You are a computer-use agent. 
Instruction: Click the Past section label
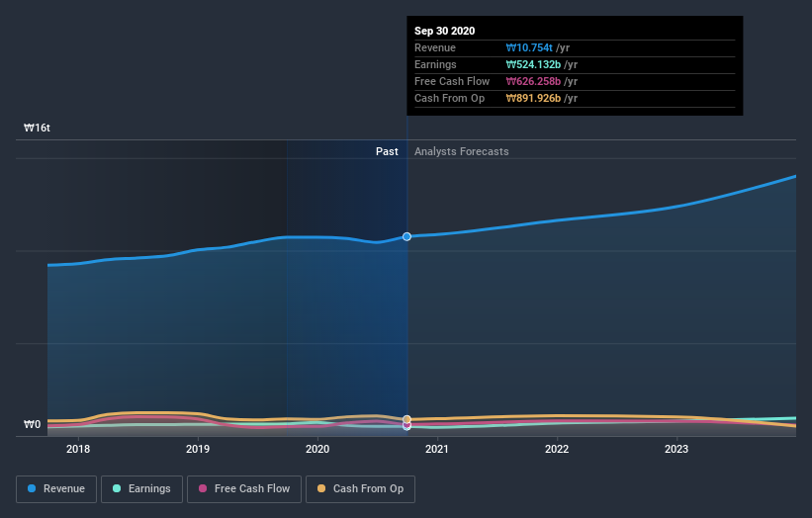coord(387,151)
